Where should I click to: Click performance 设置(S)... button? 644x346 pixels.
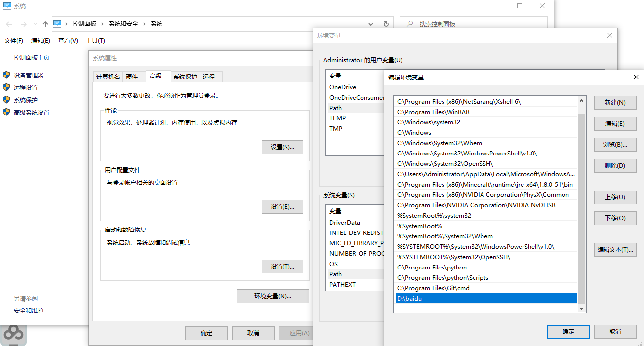(x=282, y=147)
